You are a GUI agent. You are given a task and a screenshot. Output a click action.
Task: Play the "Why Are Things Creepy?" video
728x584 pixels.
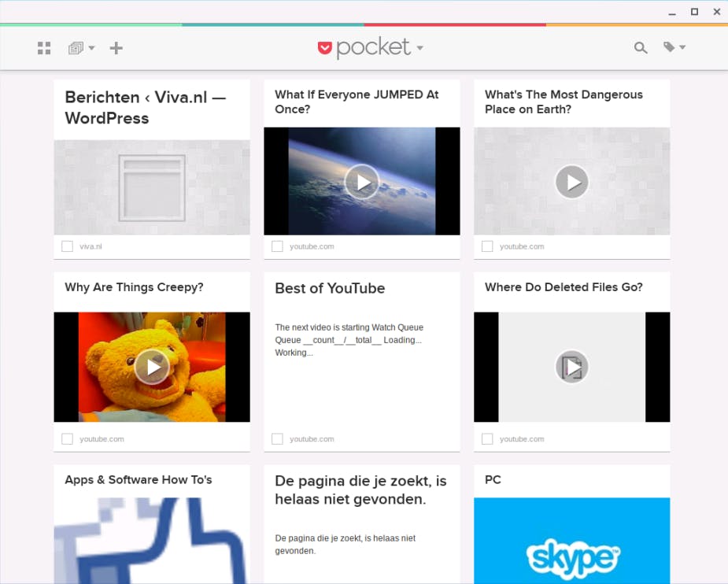151,367
